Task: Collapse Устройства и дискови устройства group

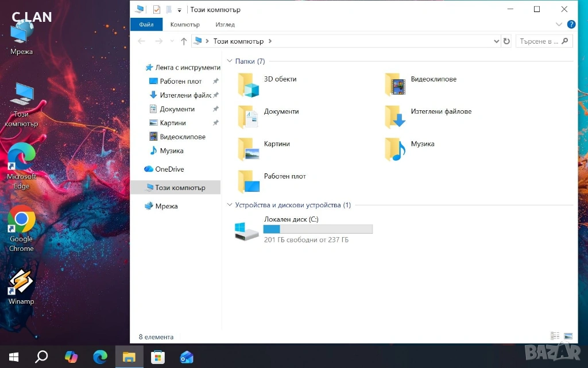Action: [x=230, y=205]
